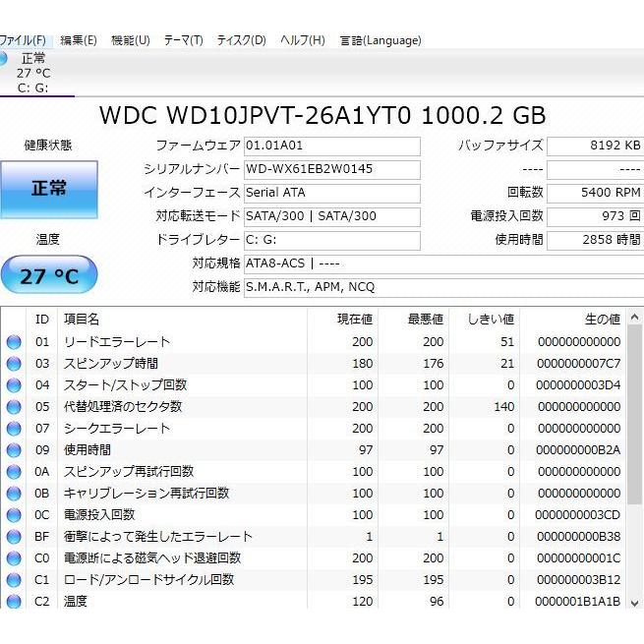Click raw value 0000000003D4
The image size is (644, 644).
pyautogui.click(x=578, y=385)
